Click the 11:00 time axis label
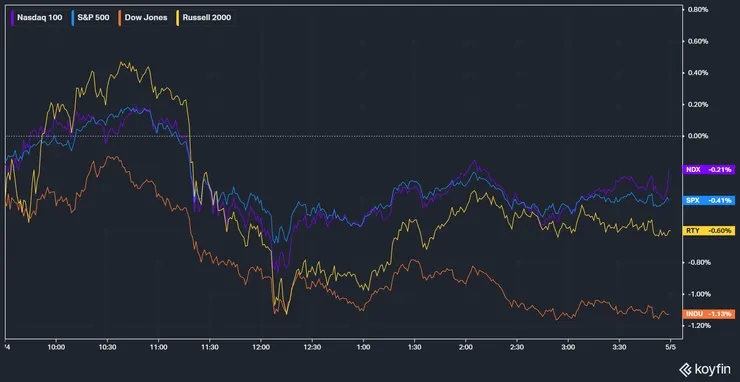Viewport: 740px width, 382px height. (159, 347)
